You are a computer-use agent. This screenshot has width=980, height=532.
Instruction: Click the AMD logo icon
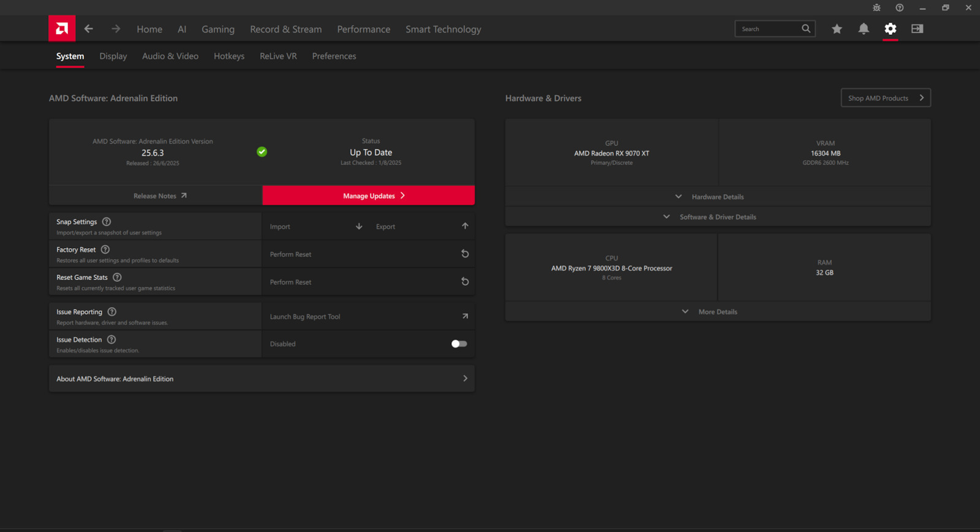tap(62, 28)
